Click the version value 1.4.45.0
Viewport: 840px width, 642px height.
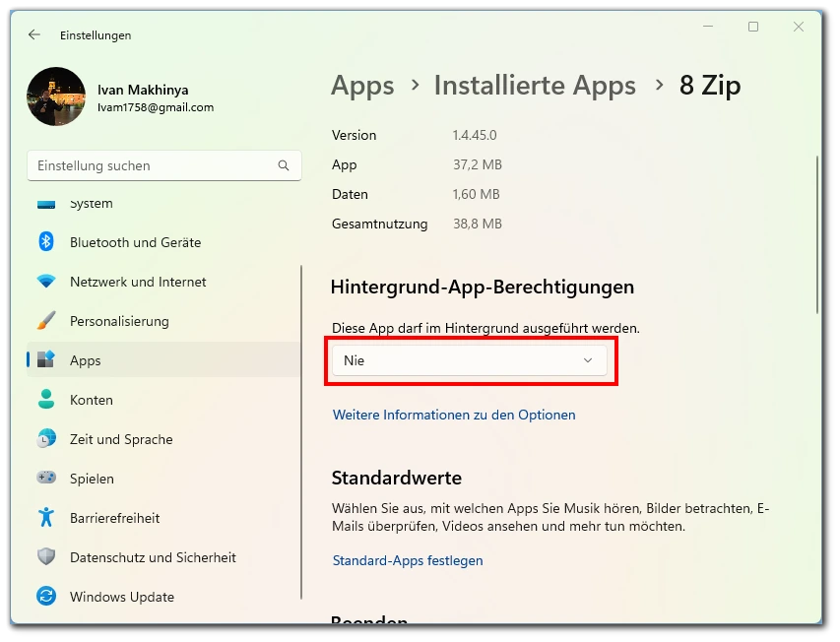pos(475,135)
